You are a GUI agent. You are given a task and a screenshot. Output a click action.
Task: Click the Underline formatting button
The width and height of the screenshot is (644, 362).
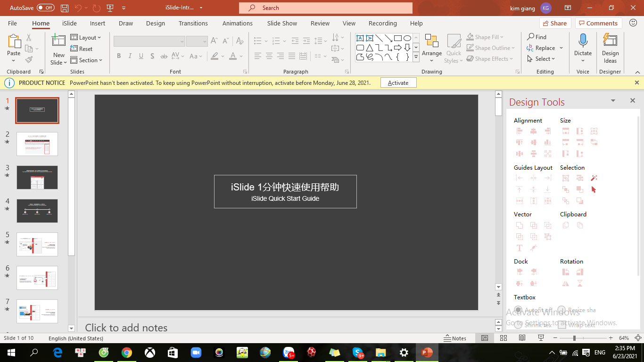(x=141, y=56)
